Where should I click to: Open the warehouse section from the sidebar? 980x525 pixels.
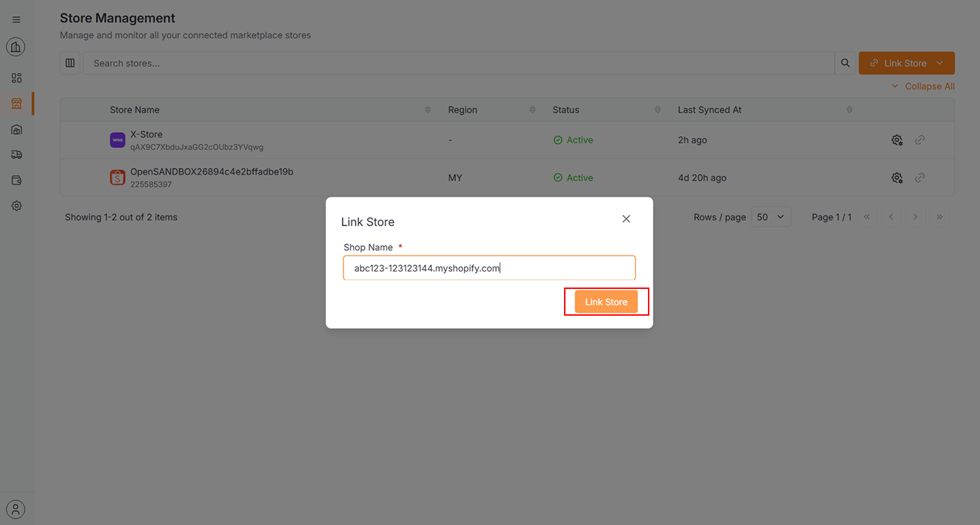click(x=16, y=129)
